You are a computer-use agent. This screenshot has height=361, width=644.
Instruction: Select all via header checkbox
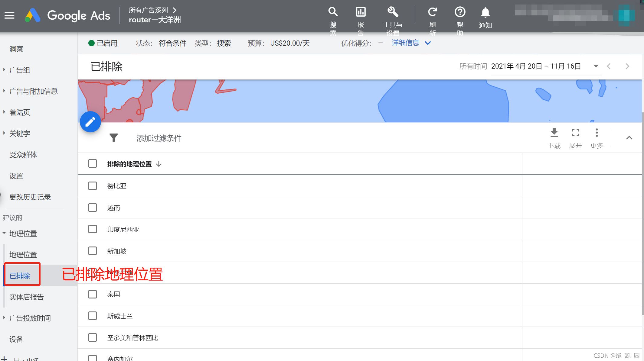pos(93,164)
